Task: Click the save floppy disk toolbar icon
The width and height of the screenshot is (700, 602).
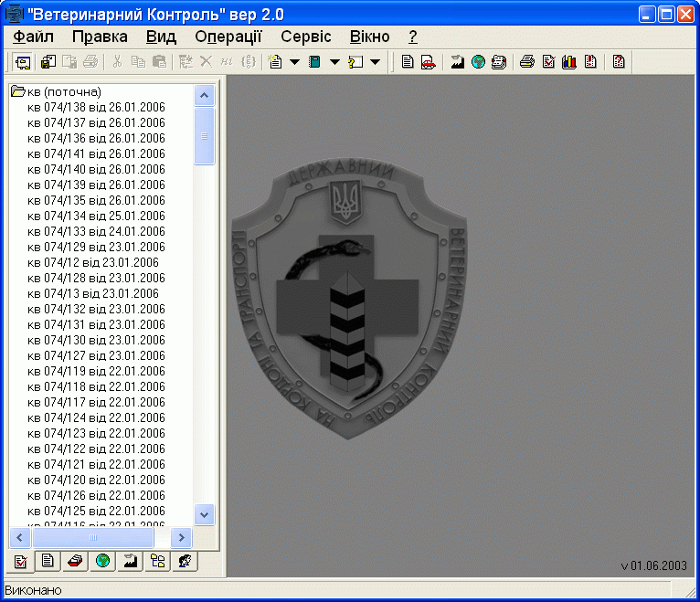Action: (x=48, y=61)
